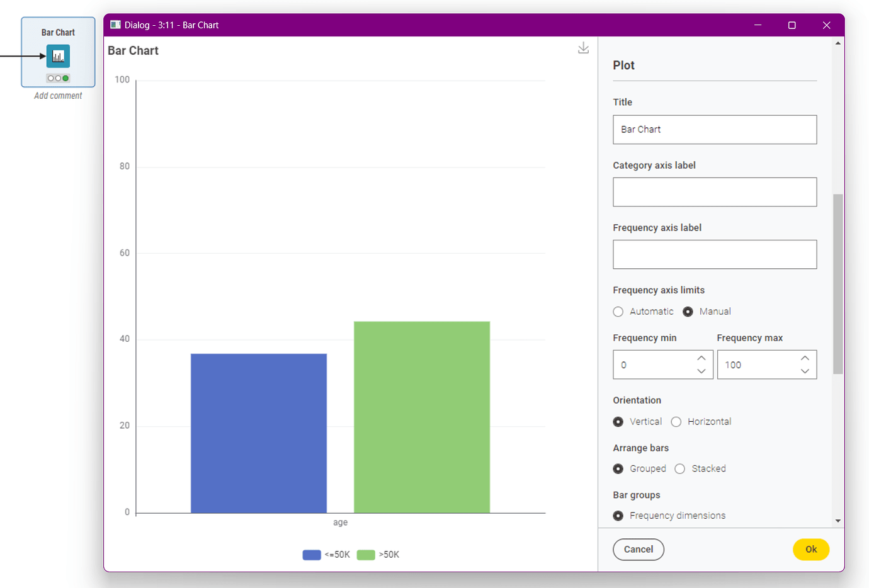This screenshot has width=869, height=588.
Task: Click the Bar Chart node icon on the canvas
Action: [x=58, y=55]
